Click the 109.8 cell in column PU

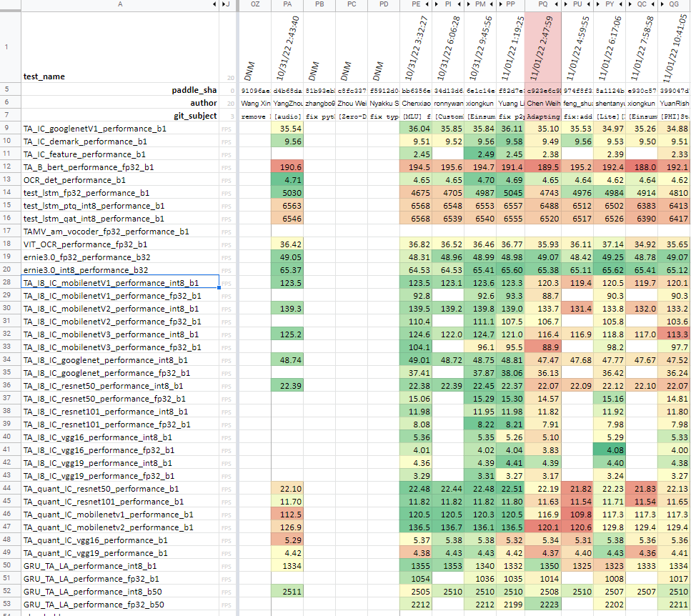pyautogui.click(x=577, y=515)
